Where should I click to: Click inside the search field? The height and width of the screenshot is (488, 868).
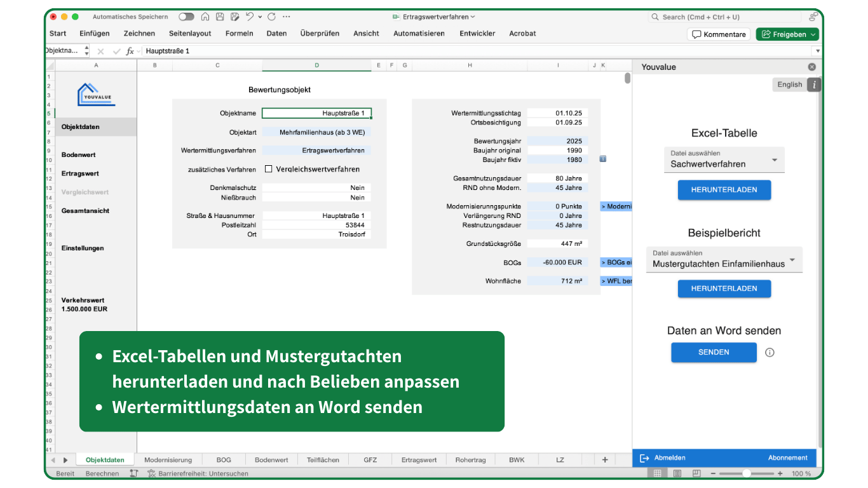724,17
